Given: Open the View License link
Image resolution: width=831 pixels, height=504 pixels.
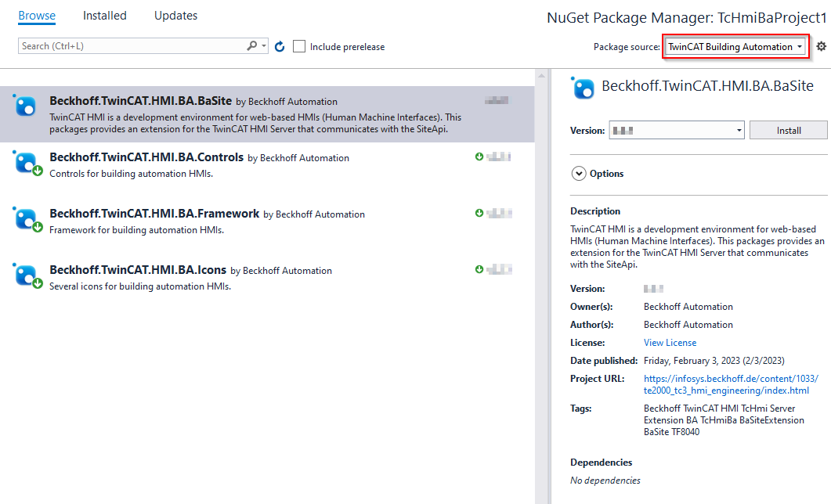Looking at the screenshot, I should click(670, 343).
